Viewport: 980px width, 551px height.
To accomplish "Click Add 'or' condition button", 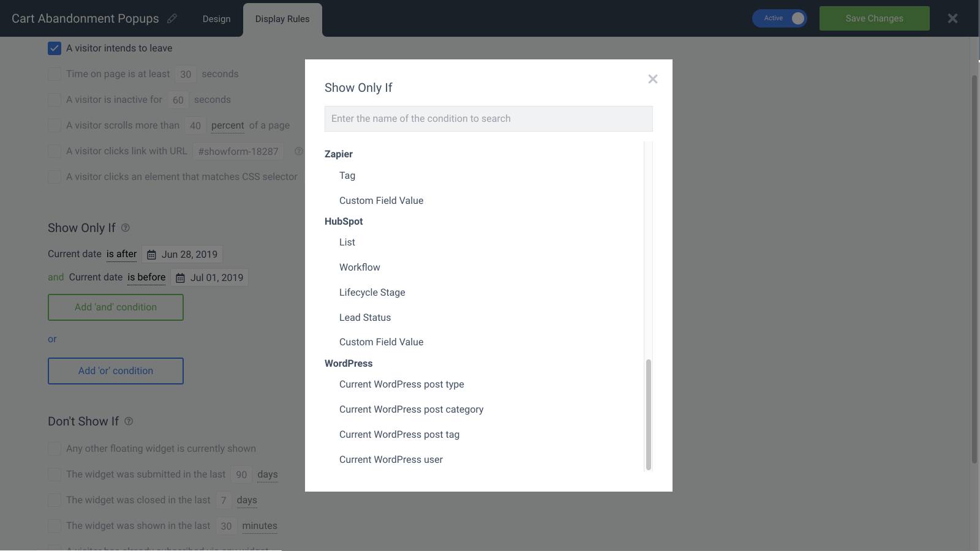I will tap(116, 371).
